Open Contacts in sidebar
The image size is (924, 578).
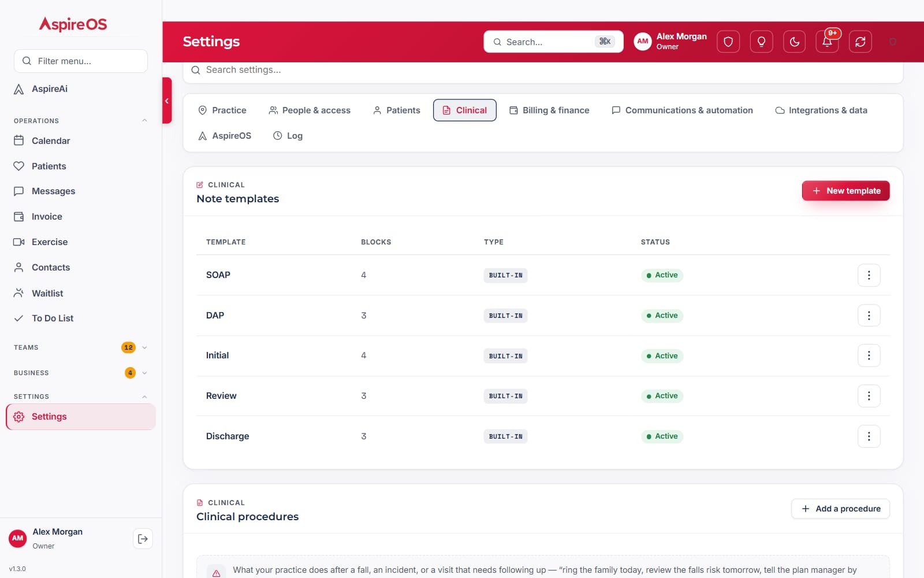(81, 268)
